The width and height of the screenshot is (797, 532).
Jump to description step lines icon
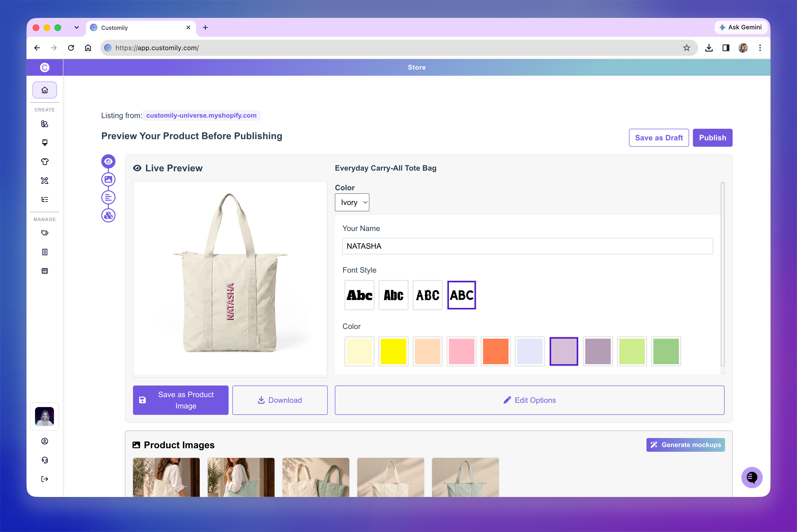coord(108,197)
